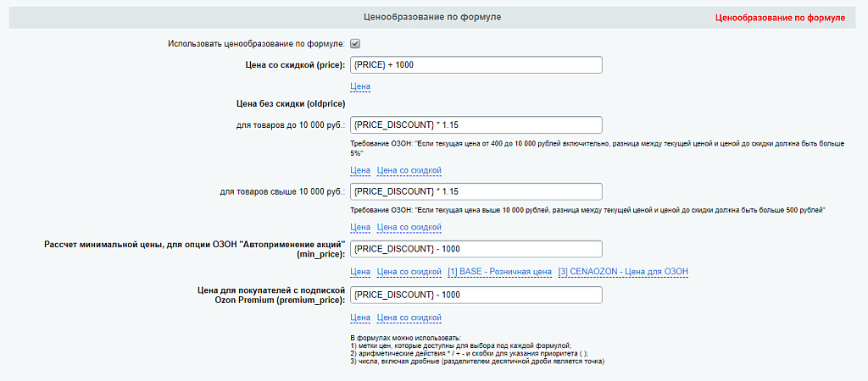Click the 'Использовать ценообразование по формуле' label text

(256, 44)
